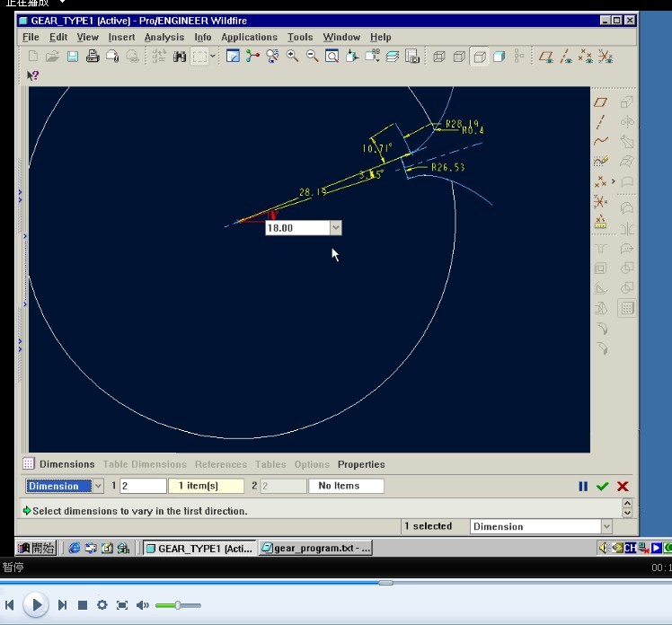
Task: Click the New file icon
Action: pyautogui.click(x=32, y=56)
